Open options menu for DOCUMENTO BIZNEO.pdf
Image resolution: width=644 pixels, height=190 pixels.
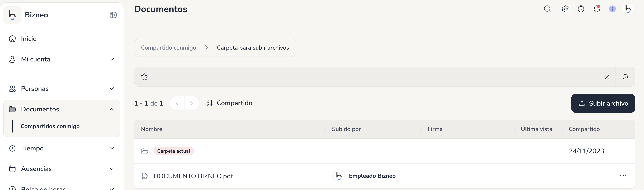(x=623, y=176)
